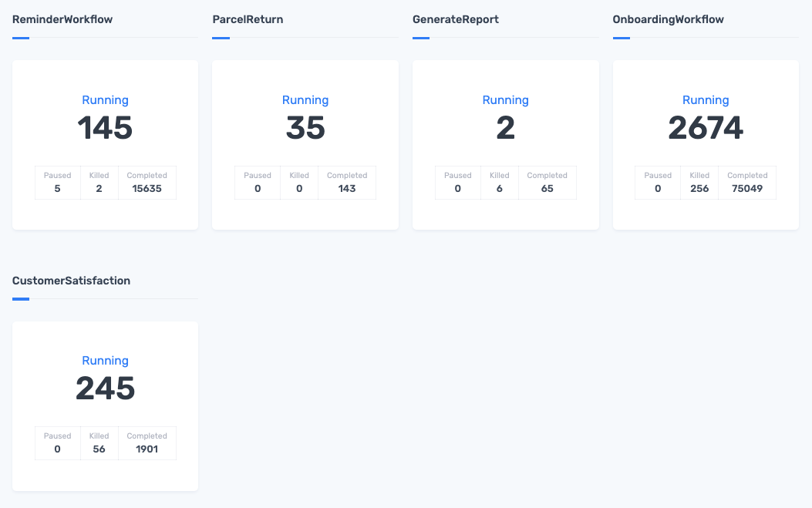The width and height of the screenshot is (812, 508).
Task: Select the ParcelReturn heading
Action: pyautogui.click(x=248, y=19)
